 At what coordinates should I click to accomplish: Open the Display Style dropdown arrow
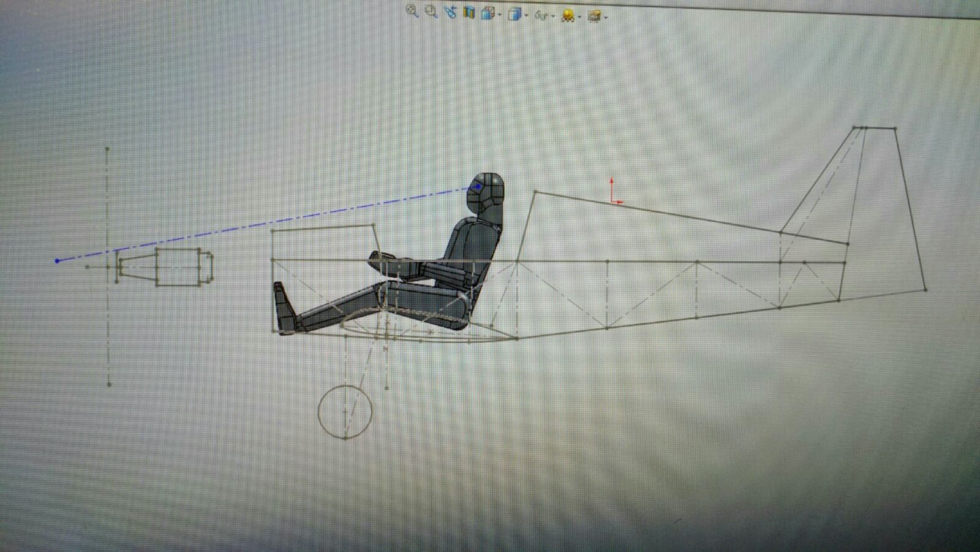[x=526, y=15]
